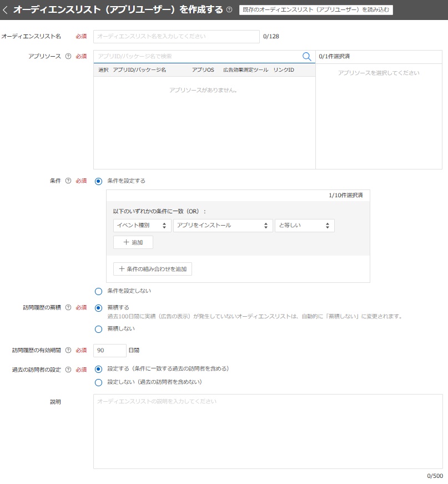Click help icon beside 条件 label

point(68,181)
